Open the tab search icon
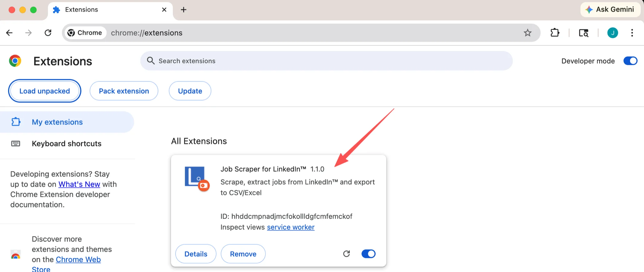This screenshot has height=272, width=644. 583,33
